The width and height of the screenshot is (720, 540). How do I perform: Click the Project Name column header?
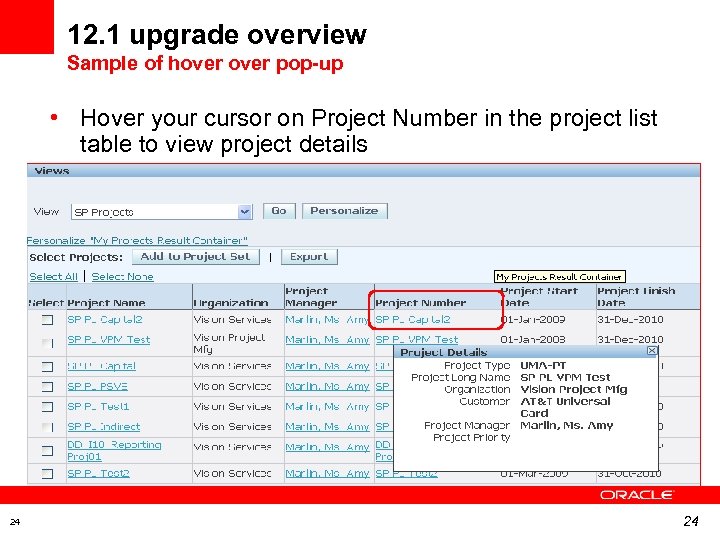(x=107, y=303)
